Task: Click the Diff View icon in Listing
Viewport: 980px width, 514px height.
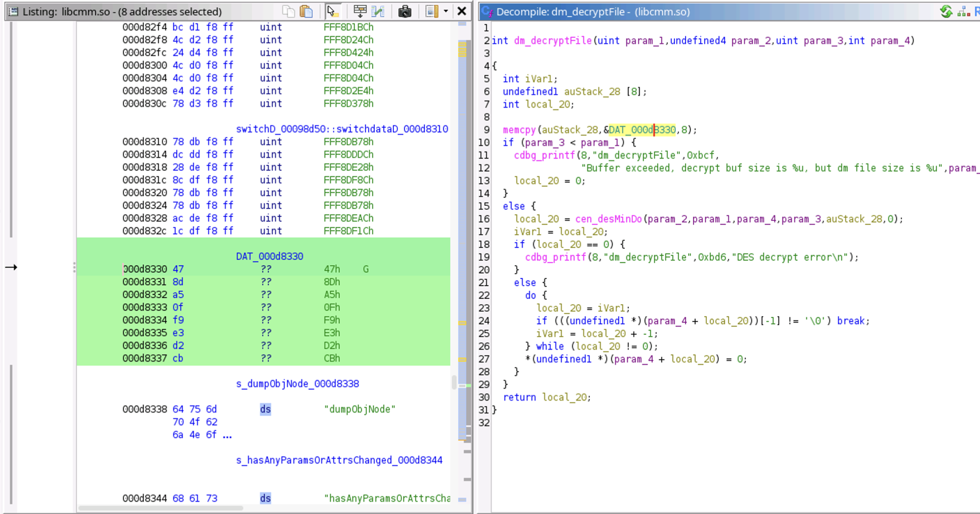Action: click(x=378, y=12)
